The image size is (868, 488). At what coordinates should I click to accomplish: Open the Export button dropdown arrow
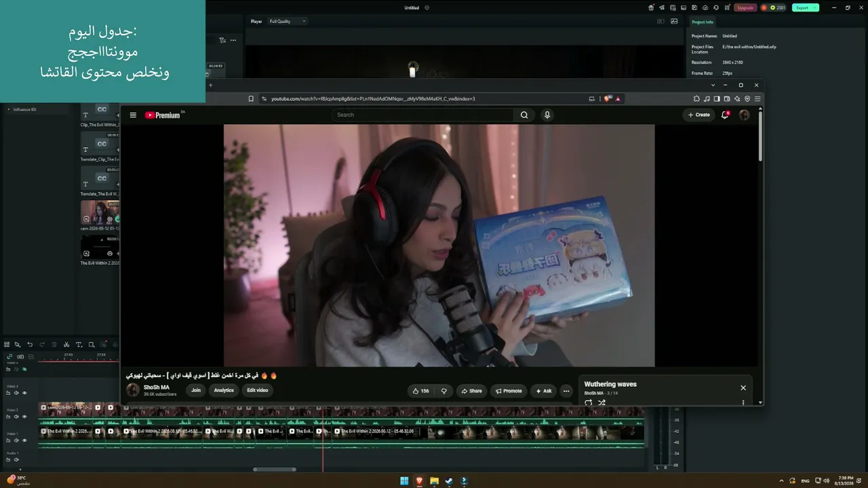pos(815,7)
